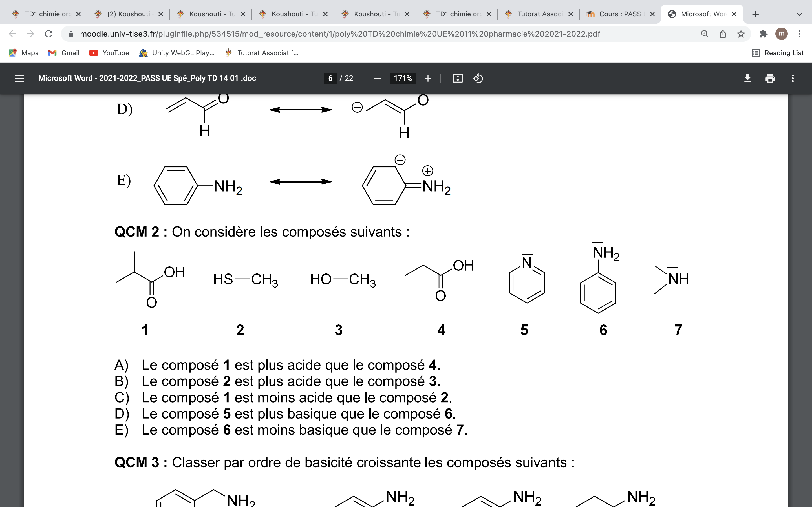Viewport: 812px width, 507px height.
Task: Print the PDF document
Action: [x=770, y=78]
